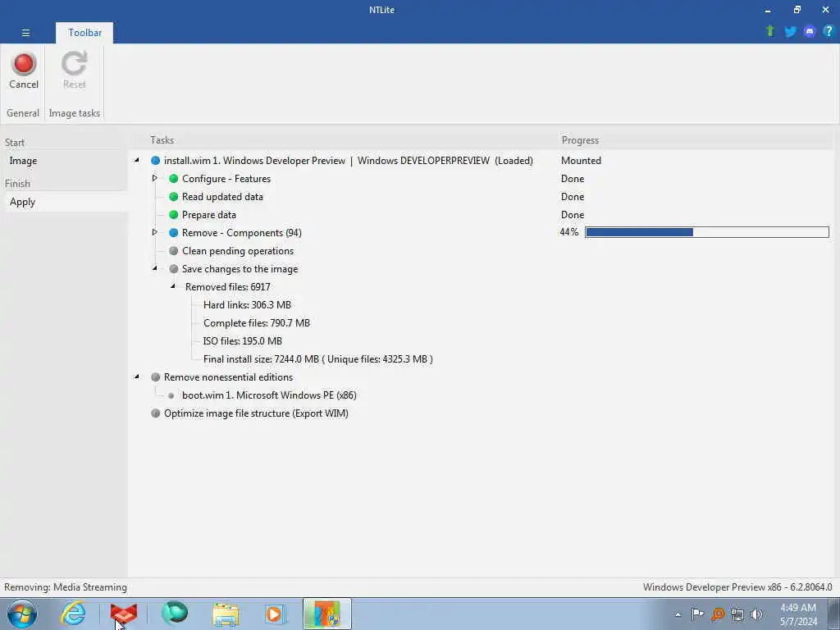Select ISO files: 195.0 MB row

coord(243,341)
